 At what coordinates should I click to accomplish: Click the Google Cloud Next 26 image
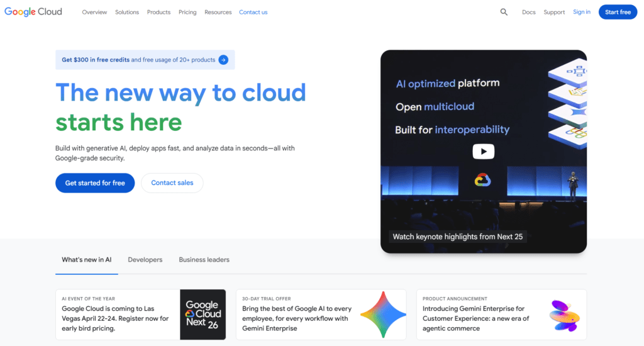click(203, 315)
